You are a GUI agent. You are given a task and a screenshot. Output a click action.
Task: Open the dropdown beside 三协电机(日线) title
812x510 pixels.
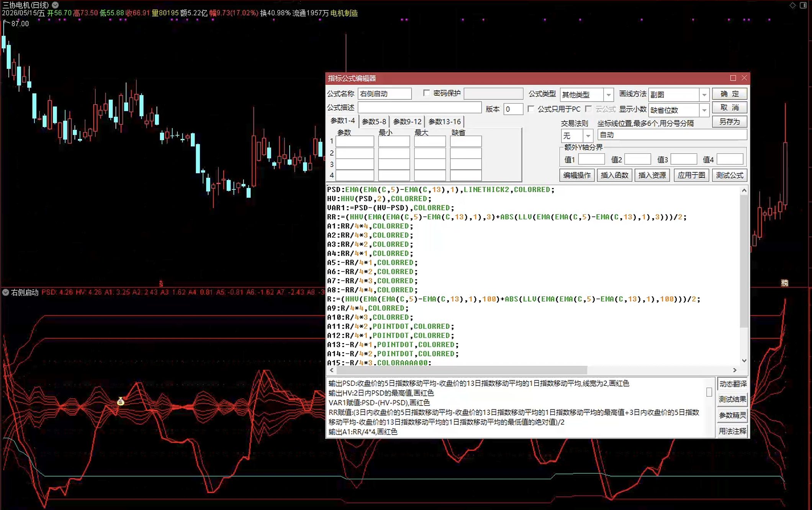point(56,5)
